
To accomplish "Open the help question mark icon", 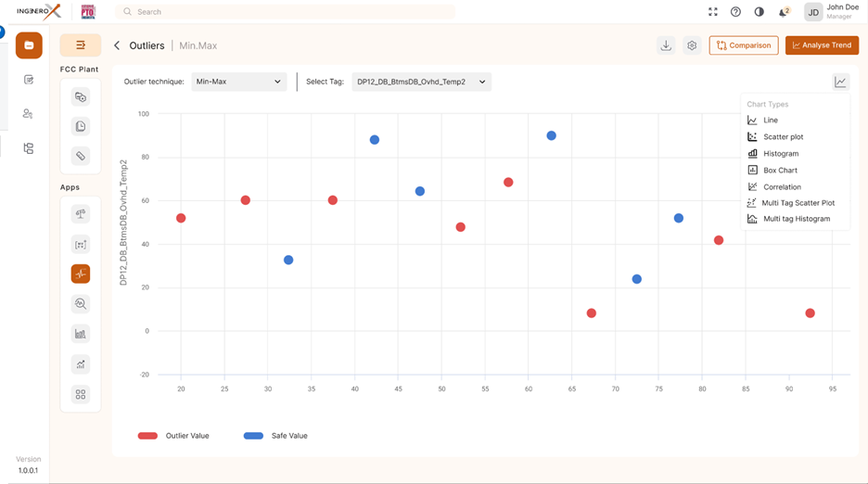I will 735,12.
